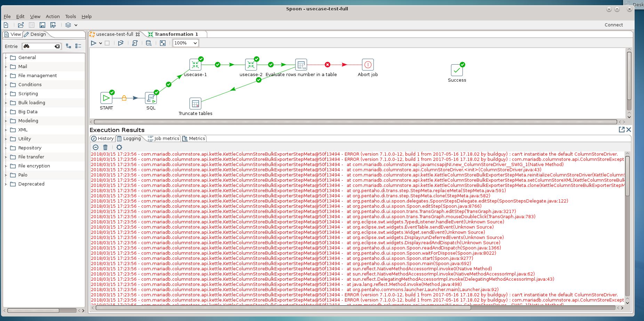The height and width of the screenshot is (321, 644).
Task: Click the View tab in left panel
Action: point(13,34)
